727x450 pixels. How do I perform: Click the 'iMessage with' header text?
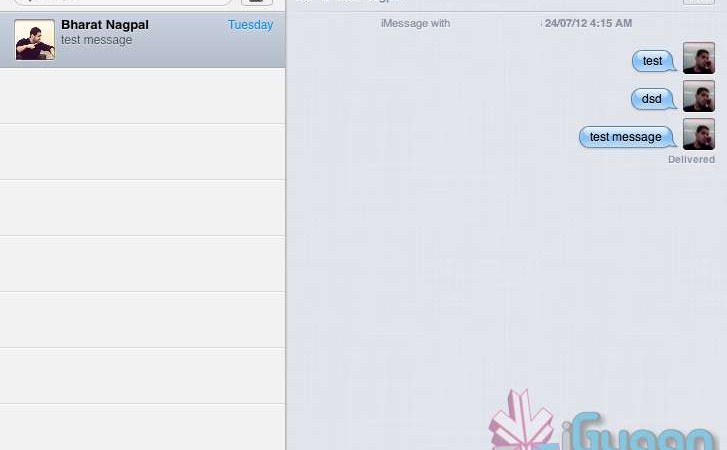click(x=415, y=23)
